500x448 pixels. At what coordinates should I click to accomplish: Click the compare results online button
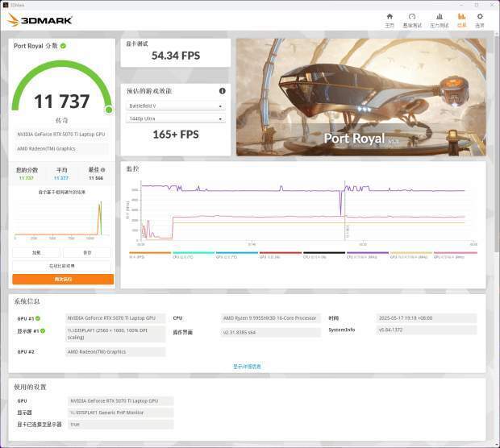tap(61, 266)
